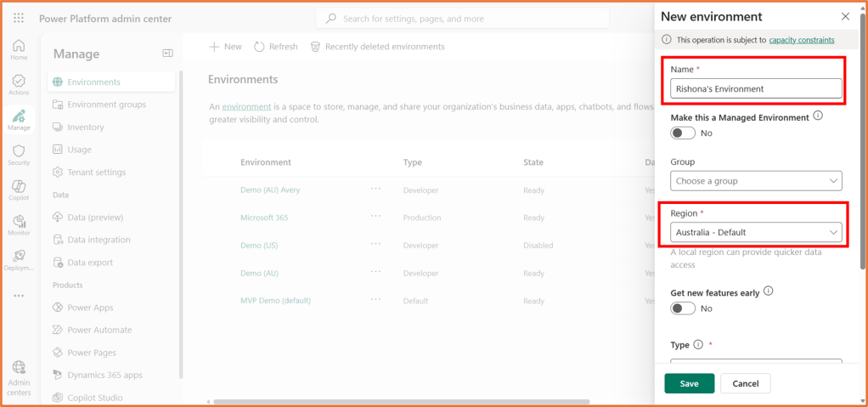Open more options for MVP Demo (default)

[x=376, y=299]
